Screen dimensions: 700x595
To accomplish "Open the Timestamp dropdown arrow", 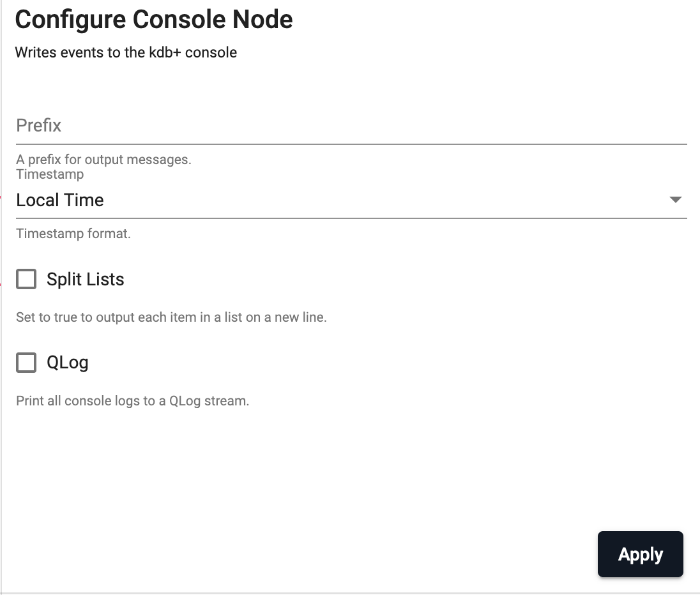I will (676, 200).
